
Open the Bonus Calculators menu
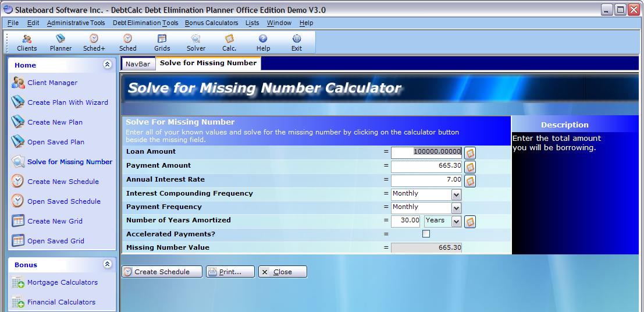[x=211, y=23]
